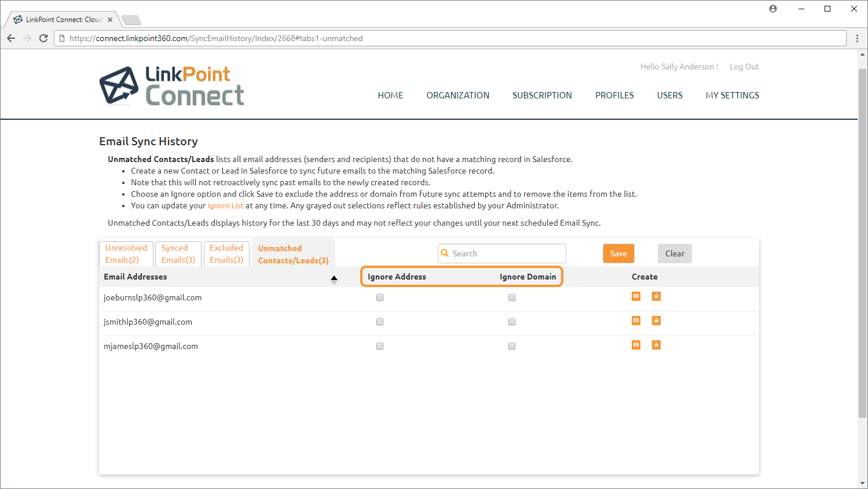Screen dimensions: 868x489
Task: Click the Log Out link
Action: [x=744, y=67]
